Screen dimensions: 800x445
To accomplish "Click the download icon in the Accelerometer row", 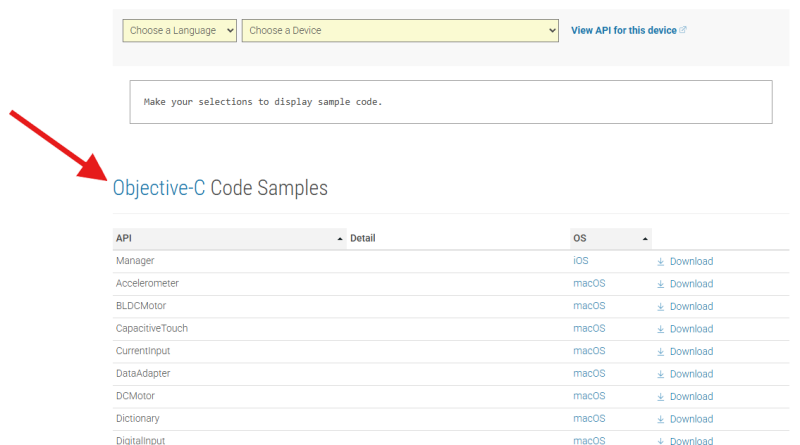I will [660, 284].
